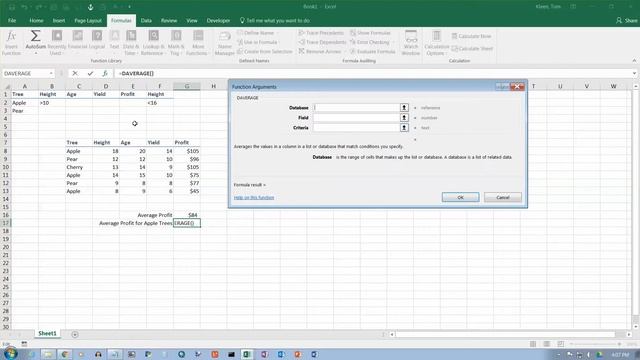640x360 pixels.
Task: Click Error Checking
Action: coord(372,42)
